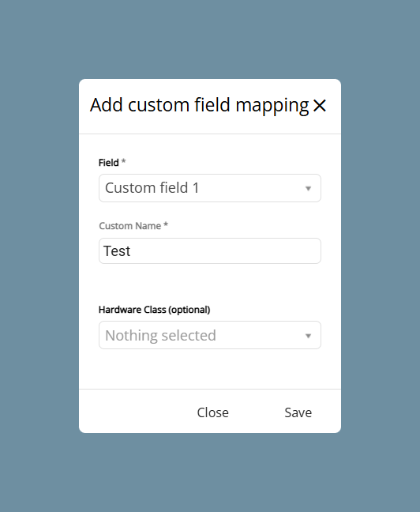This screenshot has width=420, height=512.
Task: Focus the Custom Name input field
Action: pos(210,250)
